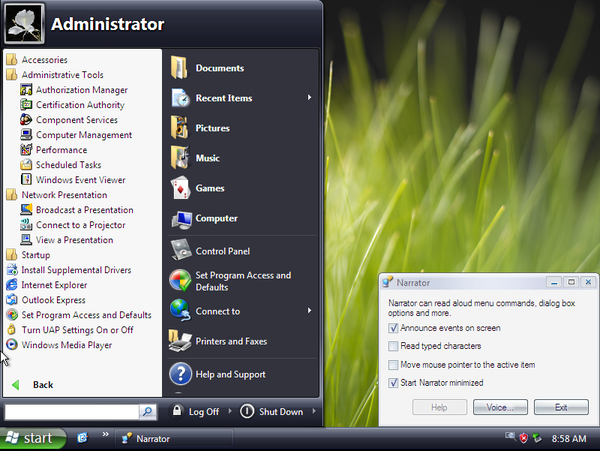Uncheck Announce events on screen
This screenshot has height=451, width=600.
coord(393,328)
